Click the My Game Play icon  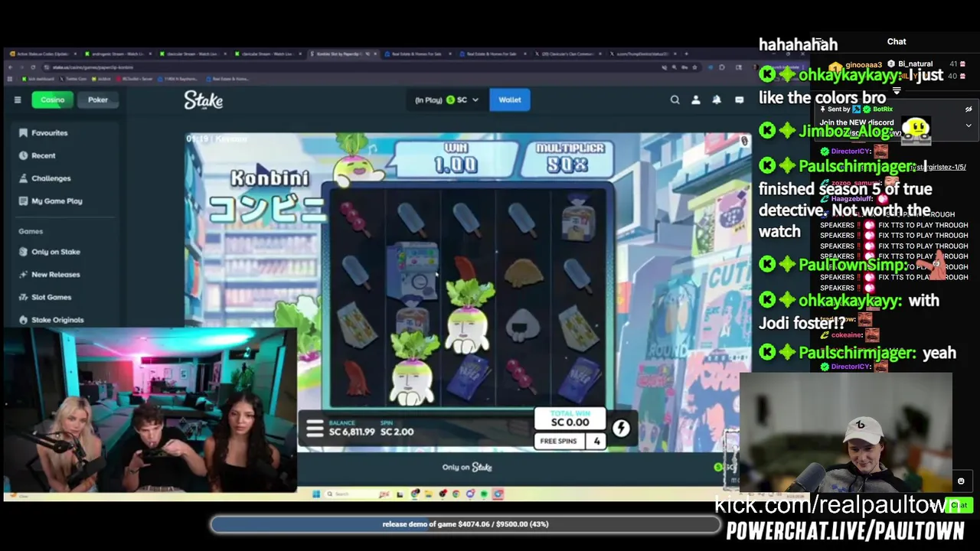(23, 201)
